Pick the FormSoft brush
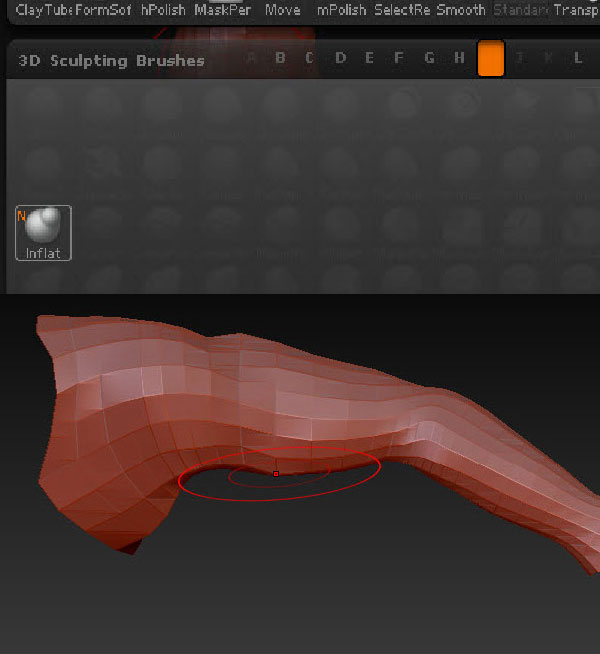The width and height of the screenshot is (600, 654). pyautogui.click(x=103, y=10)
